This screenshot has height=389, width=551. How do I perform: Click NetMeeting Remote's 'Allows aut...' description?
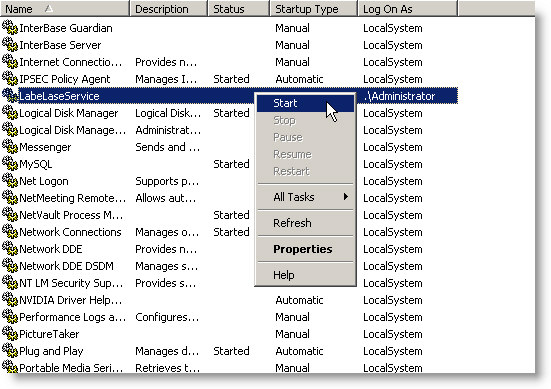(x=166, y=198)
